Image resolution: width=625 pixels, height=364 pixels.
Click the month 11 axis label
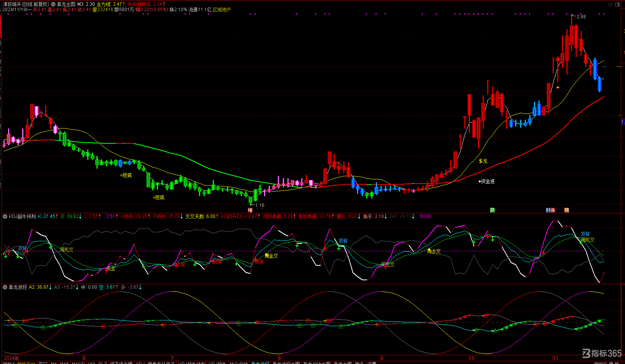(x=555, y=358)
